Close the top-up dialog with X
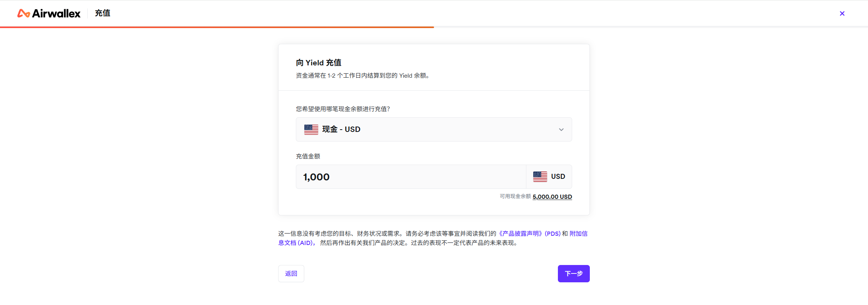Viewport: 868px width, 305px height. (842, 13)
